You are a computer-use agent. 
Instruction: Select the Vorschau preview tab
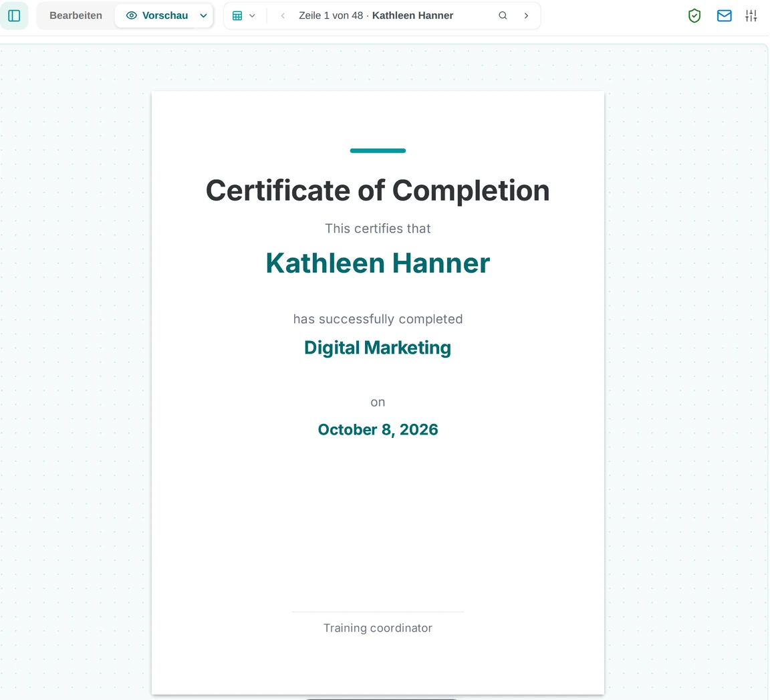(x=157, y=16)
